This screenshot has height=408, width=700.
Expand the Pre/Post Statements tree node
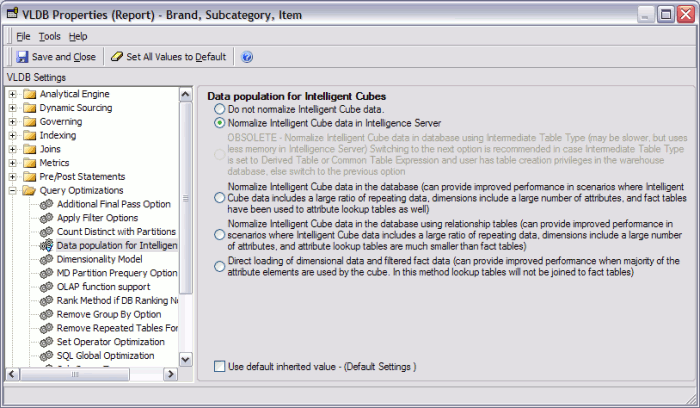[x=12, y=176]
